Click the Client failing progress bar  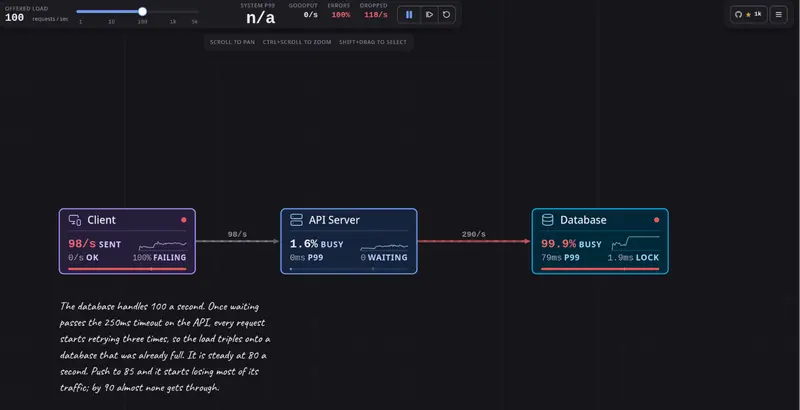coord(127,269)
